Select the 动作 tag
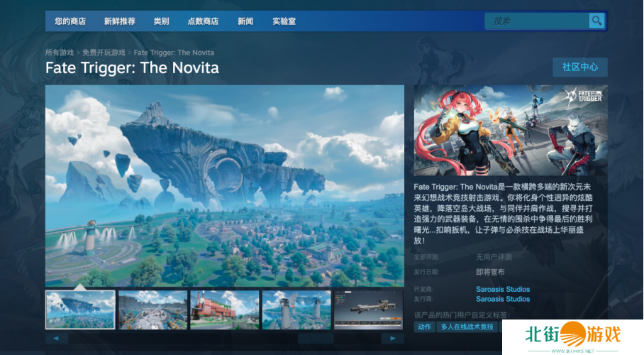The width and height of the screenshot is (644, 355). [424, 327]
